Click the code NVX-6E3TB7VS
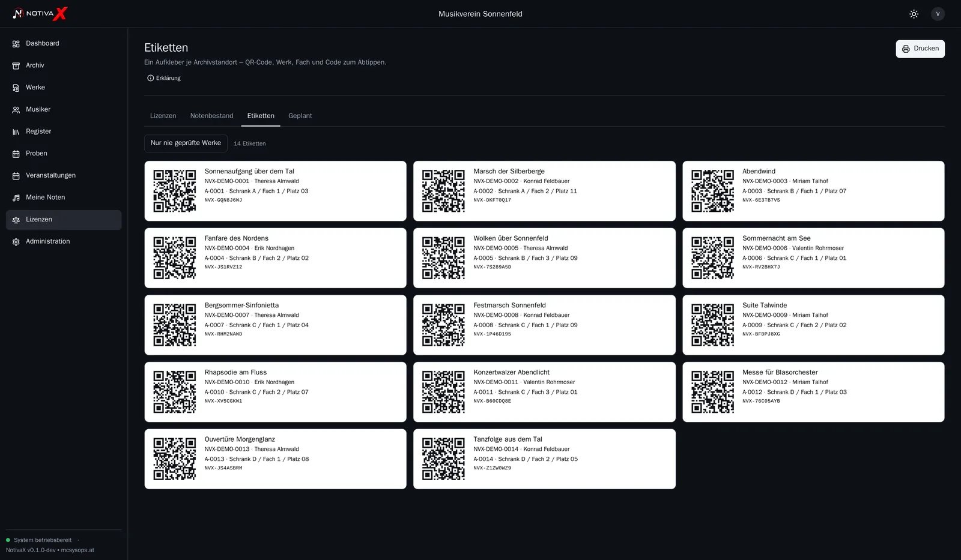 click(x=762, y=200)
